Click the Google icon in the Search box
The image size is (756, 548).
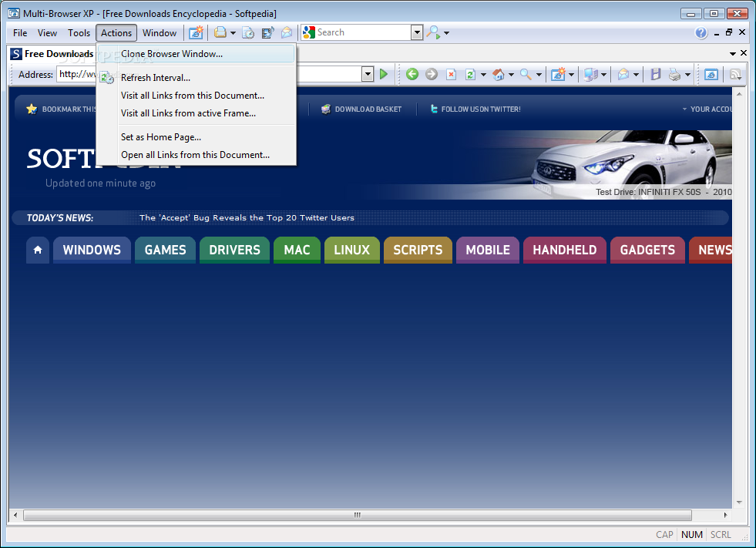[x=309, y=33]
